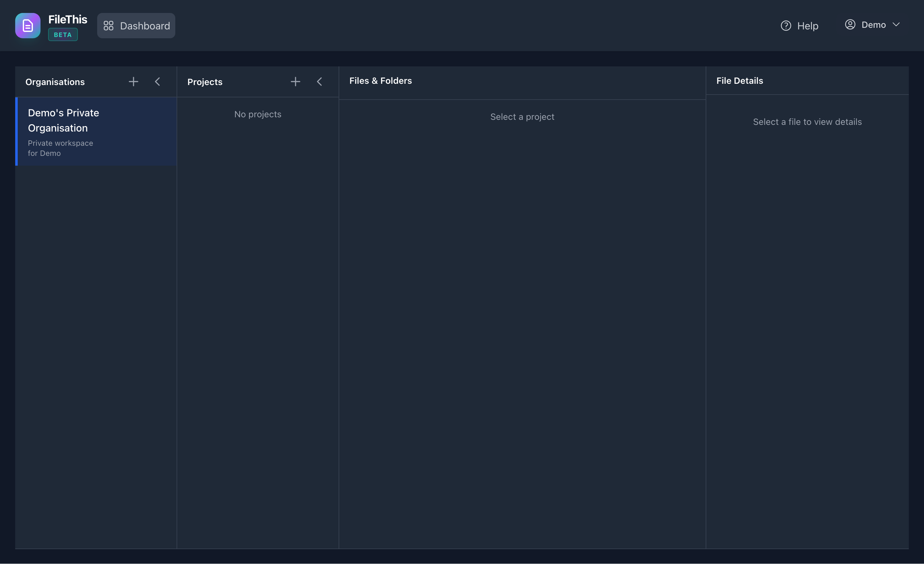Viewport: 924px width, 564px height.
Task: Open the Demo account dropdown chevron
Action: point(897,25)
